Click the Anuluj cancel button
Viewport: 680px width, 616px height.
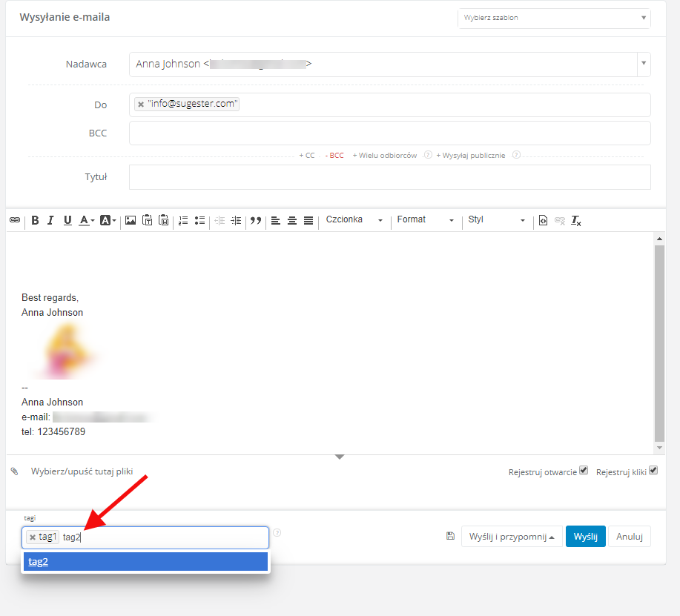[x=630, y=537]
